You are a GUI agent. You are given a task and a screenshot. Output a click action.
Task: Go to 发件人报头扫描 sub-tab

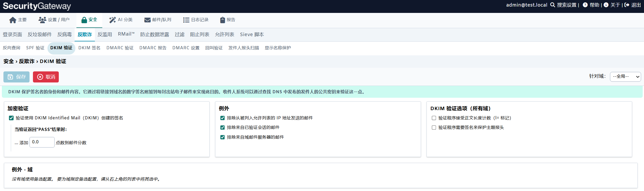[x=244, y=48]
